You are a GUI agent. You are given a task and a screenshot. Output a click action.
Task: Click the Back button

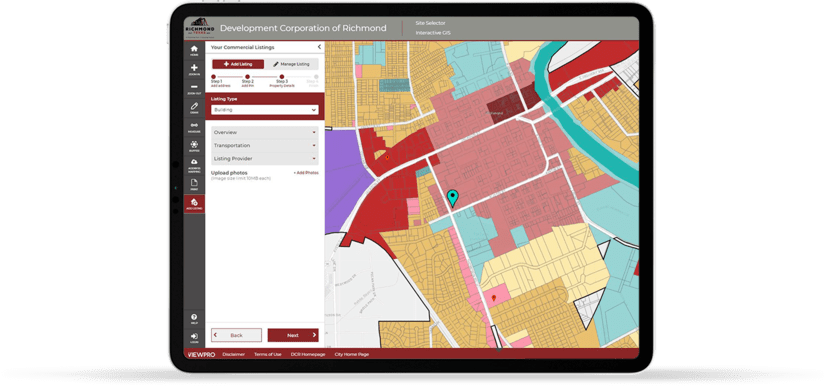coord(236,335)
